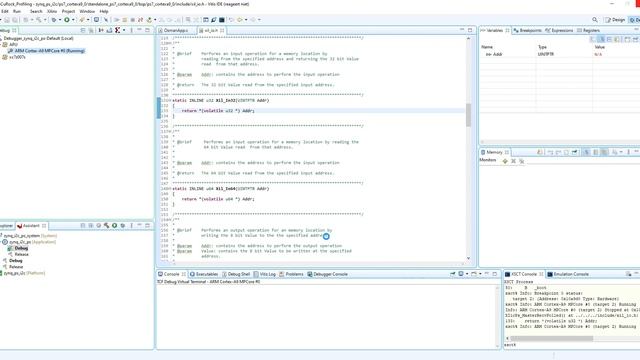
Task: Select zynq_i2c_ps [Application] in Assistant
Action: pos(32,242)
